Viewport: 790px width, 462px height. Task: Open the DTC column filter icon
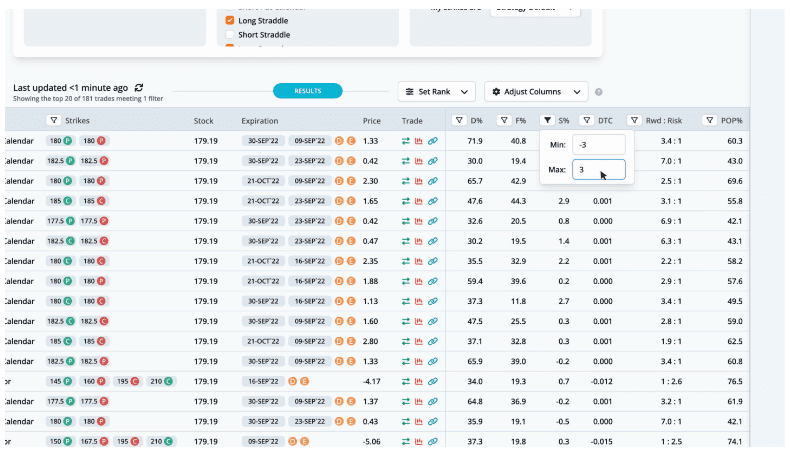588,121
